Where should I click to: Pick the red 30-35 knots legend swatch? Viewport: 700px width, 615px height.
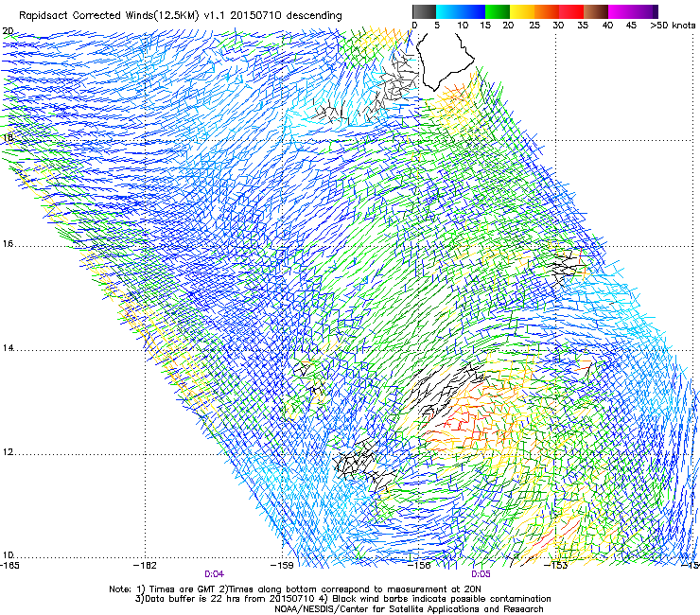tap(571, 11)
